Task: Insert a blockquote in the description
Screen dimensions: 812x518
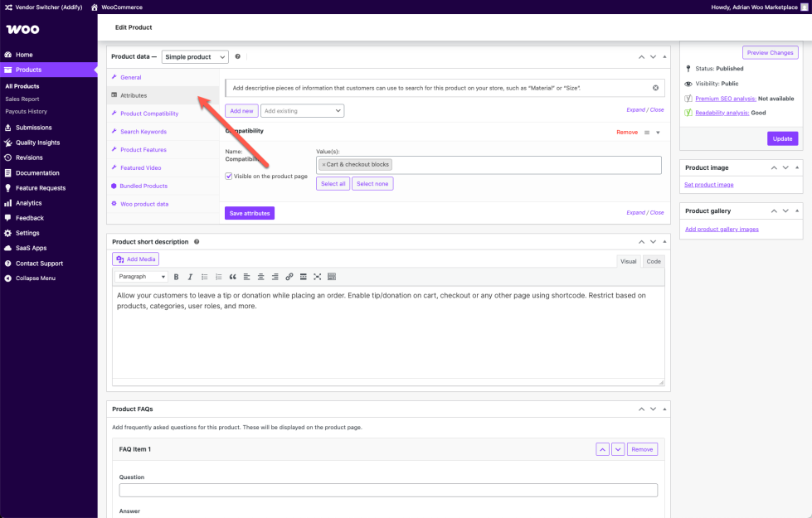Action: point(232,277)
